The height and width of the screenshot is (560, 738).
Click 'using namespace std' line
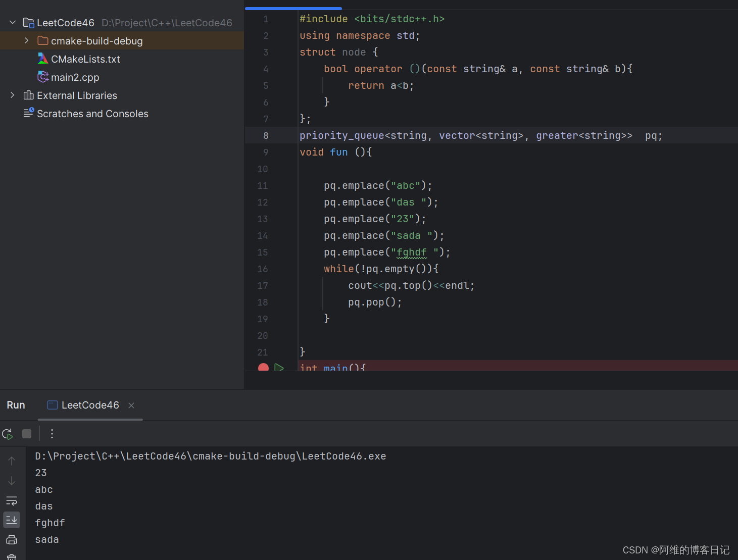[x=360, y=35]
